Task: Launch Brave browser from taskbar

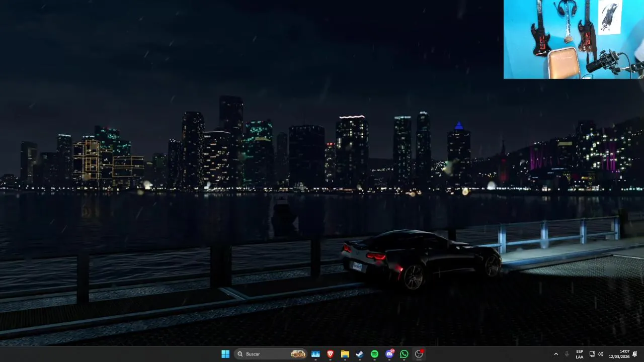Action: [330, 354]
